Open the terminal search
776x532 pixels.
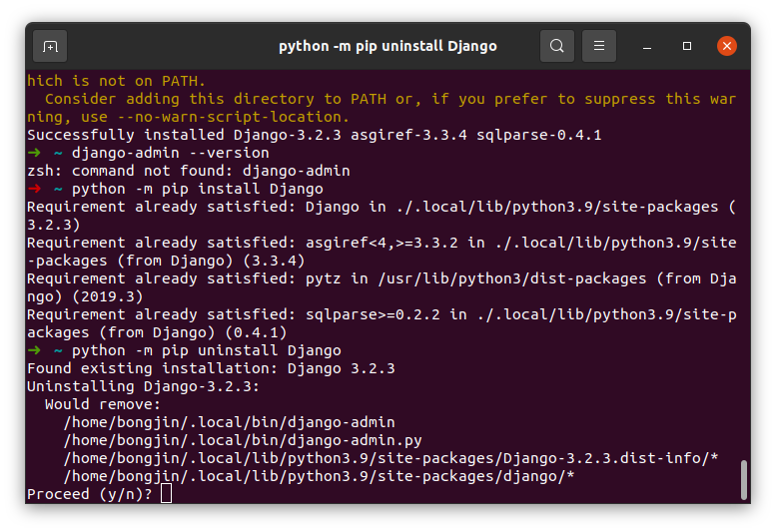pyautogui.click(x=556, y=46)
